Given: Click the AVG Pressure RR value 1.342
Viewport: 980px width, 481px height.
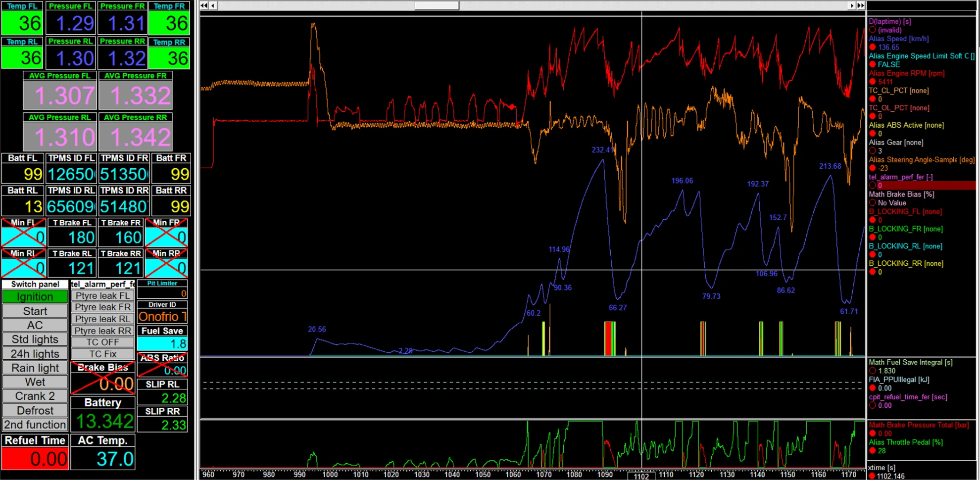Looking at the screenshot, I should [136, 137].
